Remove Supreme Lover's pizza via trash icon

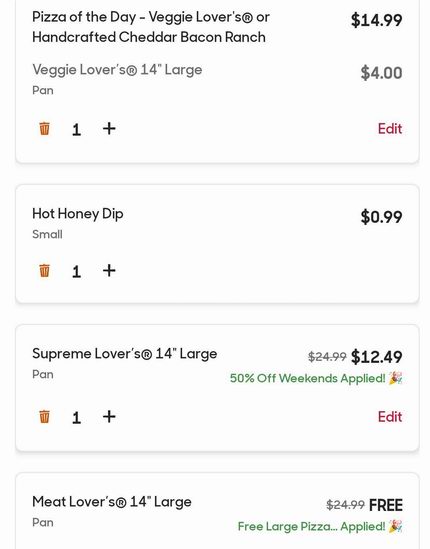[x=44, y=417]
